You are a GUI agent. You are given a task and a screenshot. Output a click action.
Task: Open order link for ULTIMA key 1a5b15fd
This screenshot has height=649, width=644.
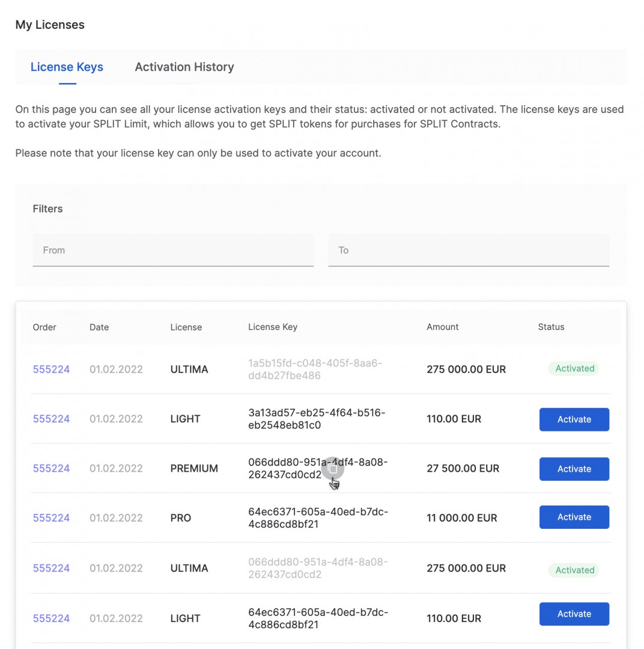coord(51,370)
